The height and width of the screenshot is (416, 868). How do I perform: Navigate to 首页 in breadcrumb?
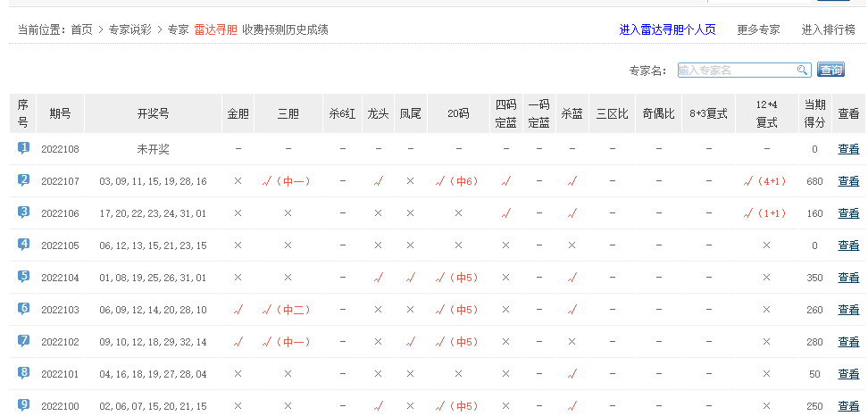pos(82,29)
